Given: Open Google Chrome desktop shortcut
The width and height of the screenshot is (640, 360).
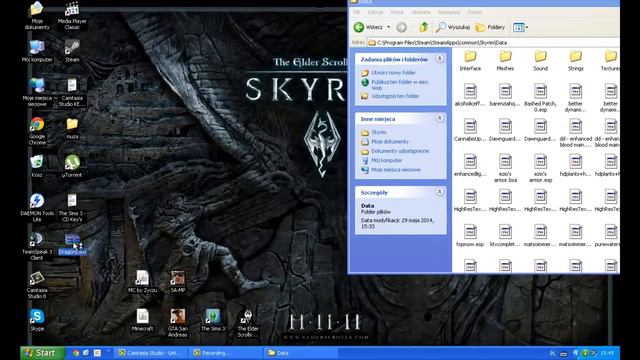Looking at the screenshot, I should click(37, 131).
